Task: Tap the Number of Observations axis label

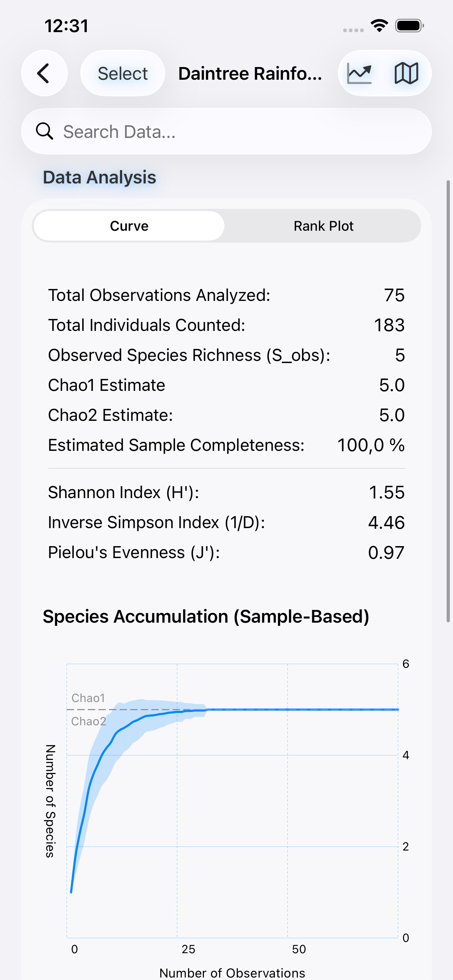Action: tap(232, 973)
